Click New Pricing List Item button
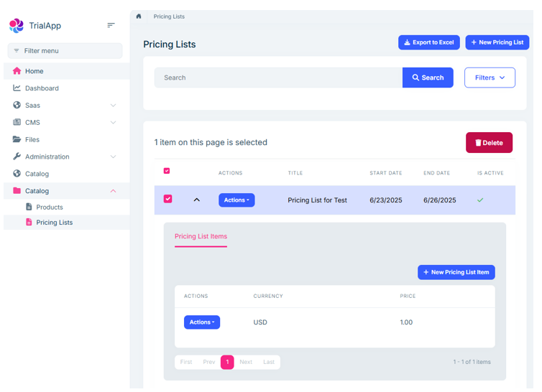 [456, 272]
